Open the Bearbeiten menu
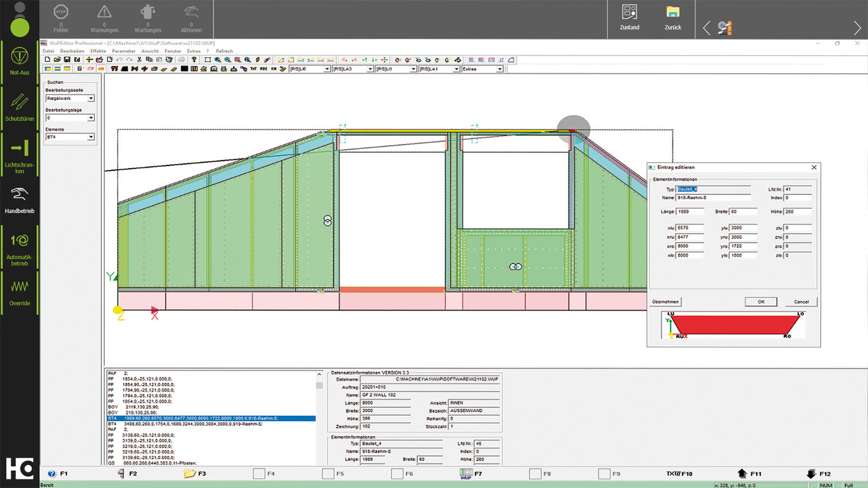 (x=72, y=51)
